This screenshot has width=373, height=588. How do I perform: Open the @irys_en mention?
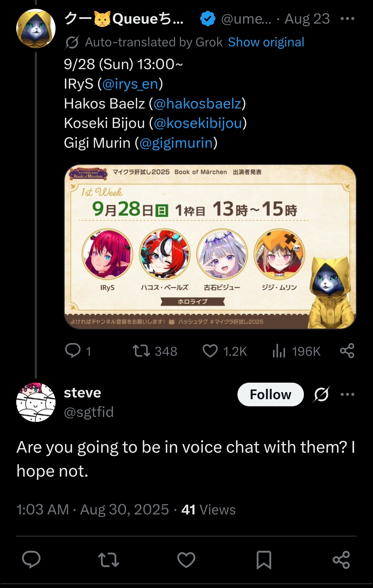(130, 84)
